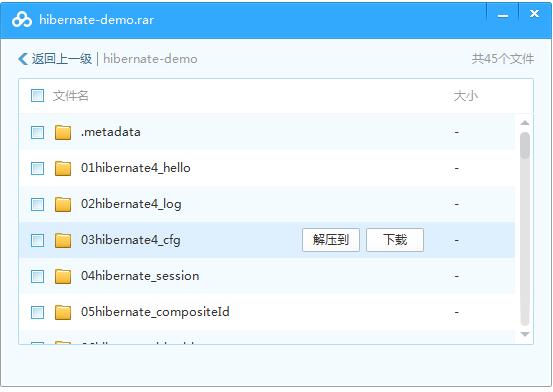Click the back chevron arrow icon

23,59
